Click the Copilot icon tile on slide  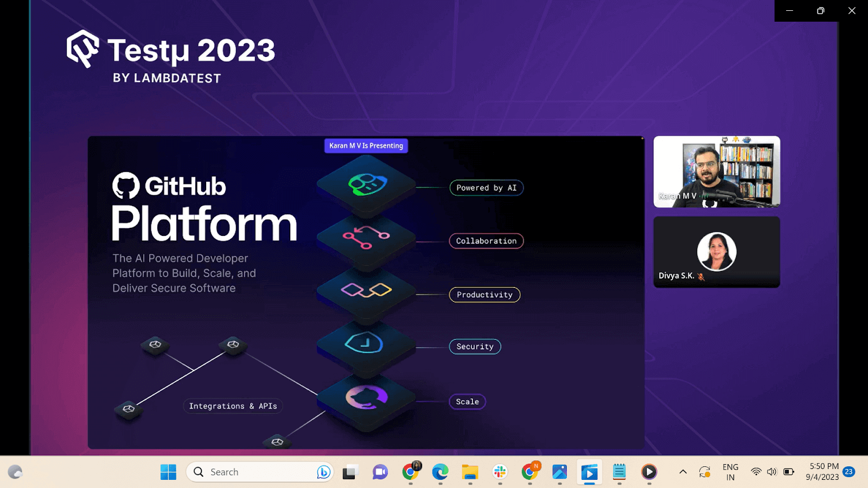pos(367,184)
